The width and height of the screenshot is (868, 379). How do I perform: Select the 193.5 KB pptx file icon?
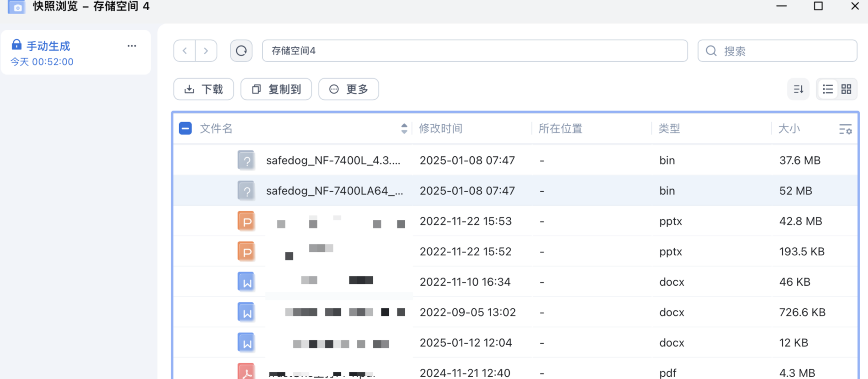tap(247, 251)
